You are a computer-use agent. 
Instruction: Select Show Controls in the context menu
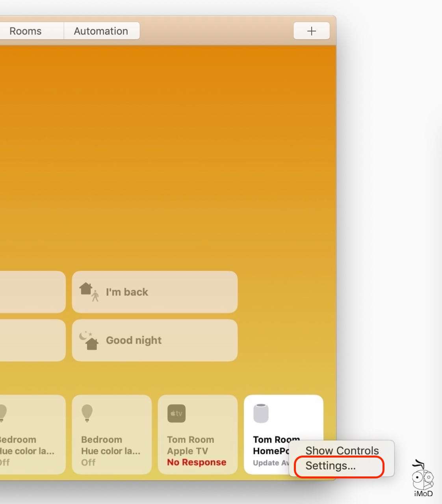(x=341, y=450)
